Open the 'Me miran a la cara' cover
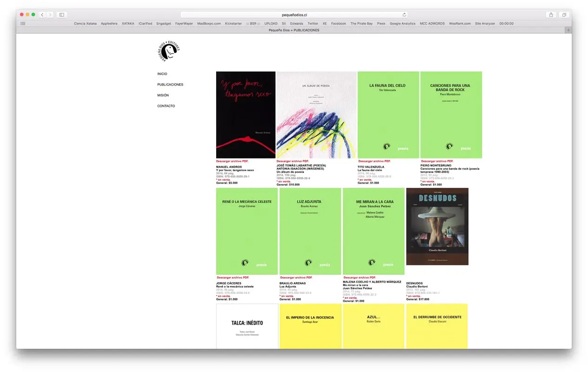 pos(374,231)
